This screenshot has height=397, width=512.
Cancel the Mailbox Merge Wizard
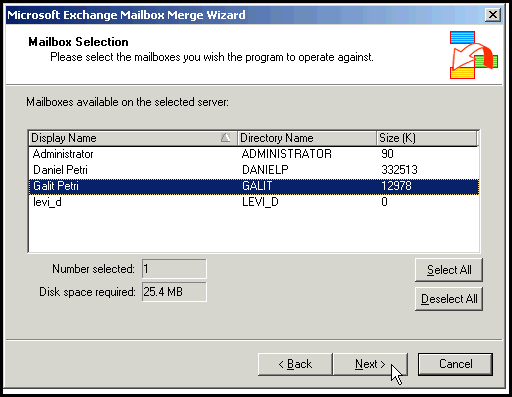(x=455, y=364)
